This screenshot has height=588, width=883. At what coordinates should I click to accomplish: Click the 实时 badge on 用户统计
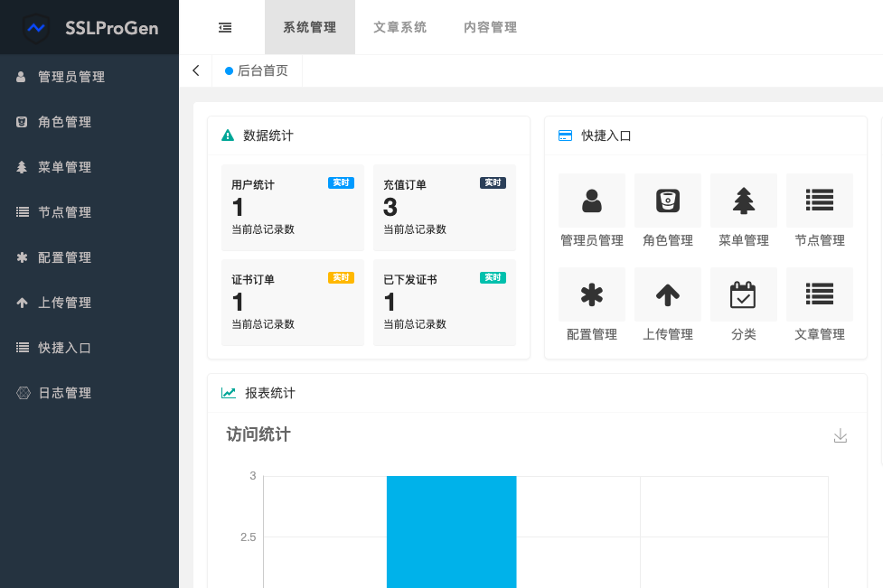point(341,182)
